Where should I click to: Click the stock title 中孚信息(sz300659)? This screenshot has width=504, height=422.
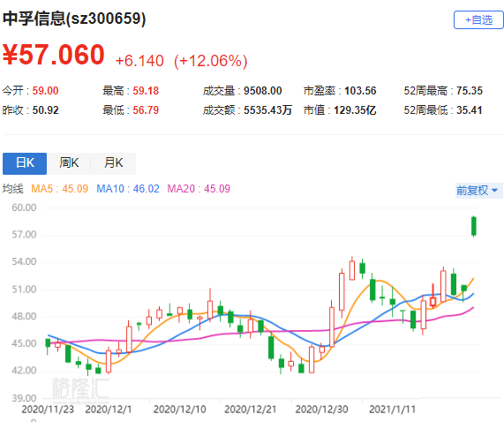pyautogui.click(x=74, y=19)
